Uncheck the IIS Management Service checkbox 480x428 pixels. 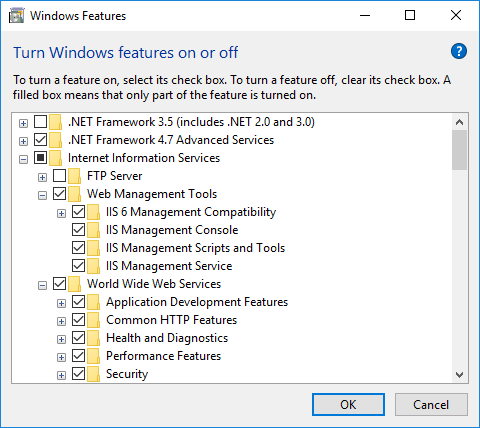(x=78, y=266)
